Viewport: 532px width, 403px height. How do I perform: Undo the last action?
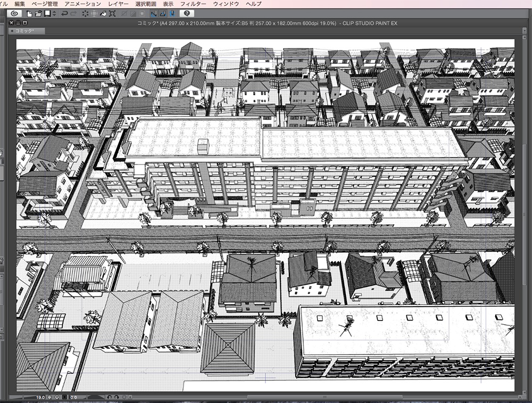64,14
